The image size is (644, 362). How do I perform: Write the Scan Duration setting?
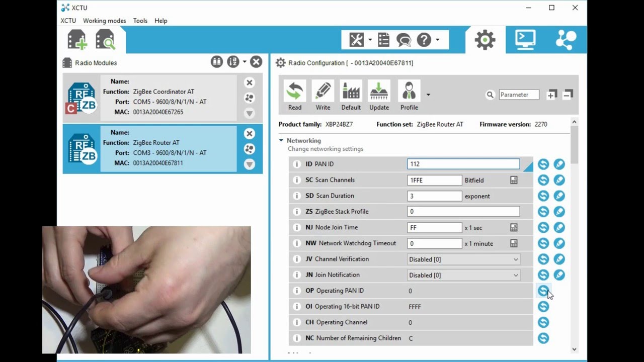559,196
